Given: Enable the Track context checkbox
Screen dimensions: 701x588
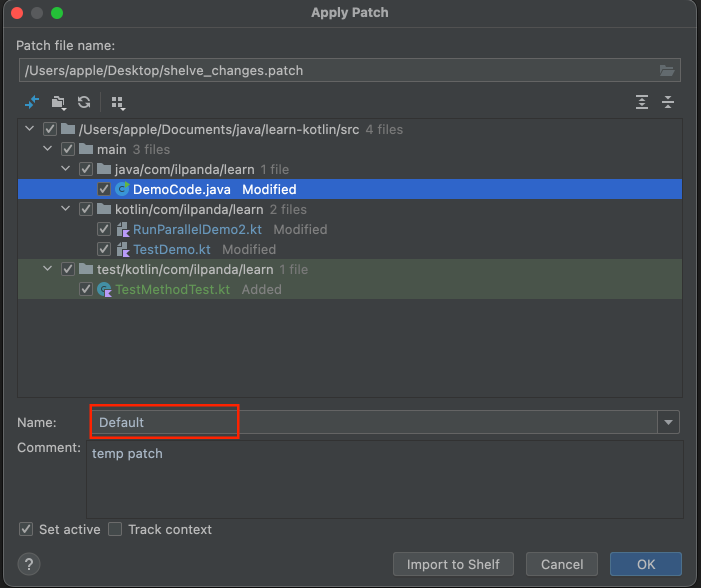Looking at the screenshot, I should (x=115, y=529).
